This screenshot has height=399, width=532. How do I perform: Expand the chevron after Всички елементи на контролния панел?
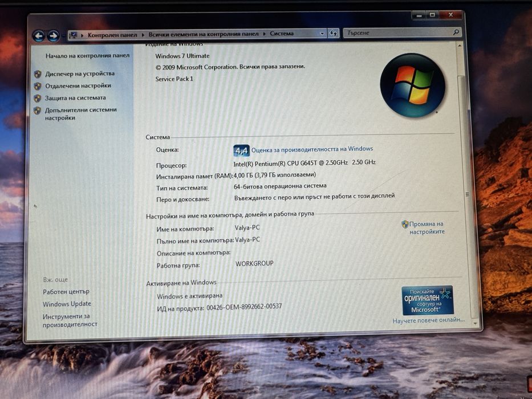[265, 34]
